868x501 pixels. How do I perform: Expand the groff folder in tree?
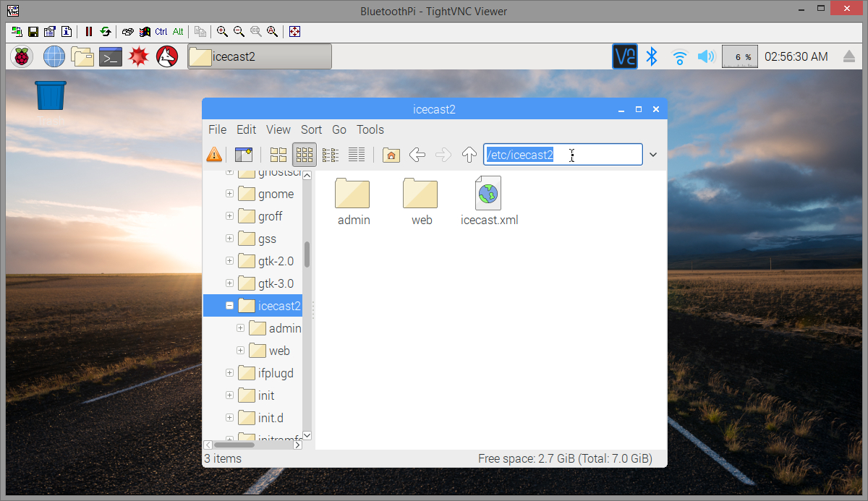[229, 216]
